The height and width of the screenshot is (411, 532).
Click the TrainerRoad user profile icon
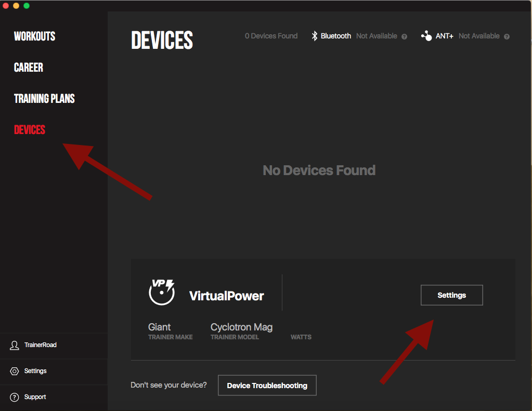point(14,345)
